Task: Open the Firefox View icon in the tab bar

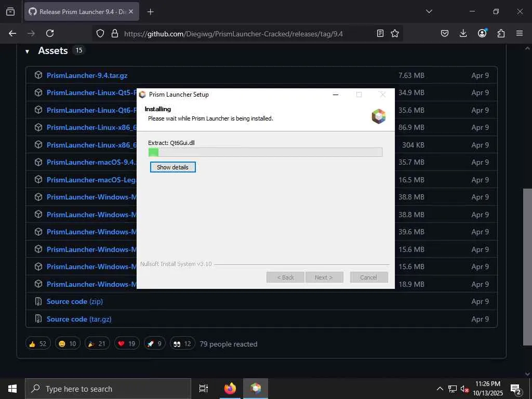Action: (10, 11)
